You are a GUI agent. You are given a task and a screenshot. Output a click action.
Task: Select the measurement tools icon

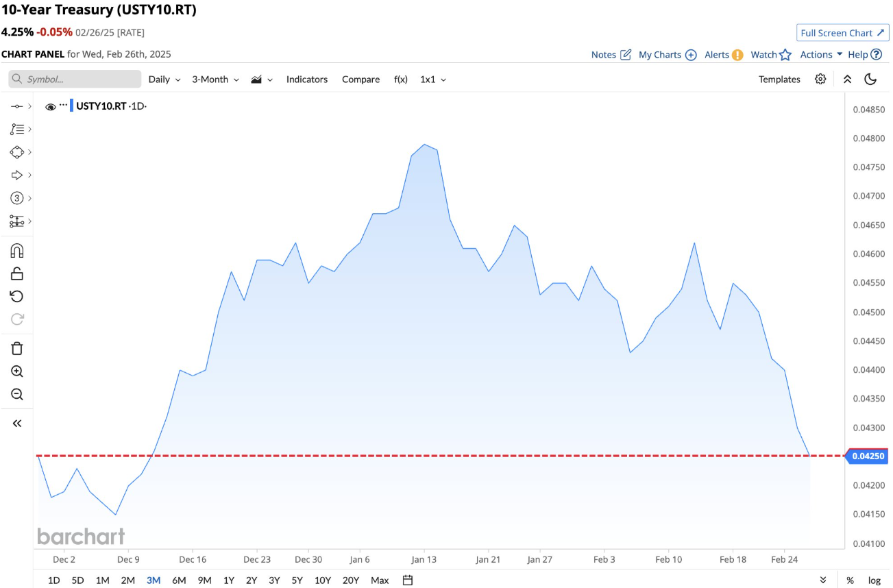17,221
